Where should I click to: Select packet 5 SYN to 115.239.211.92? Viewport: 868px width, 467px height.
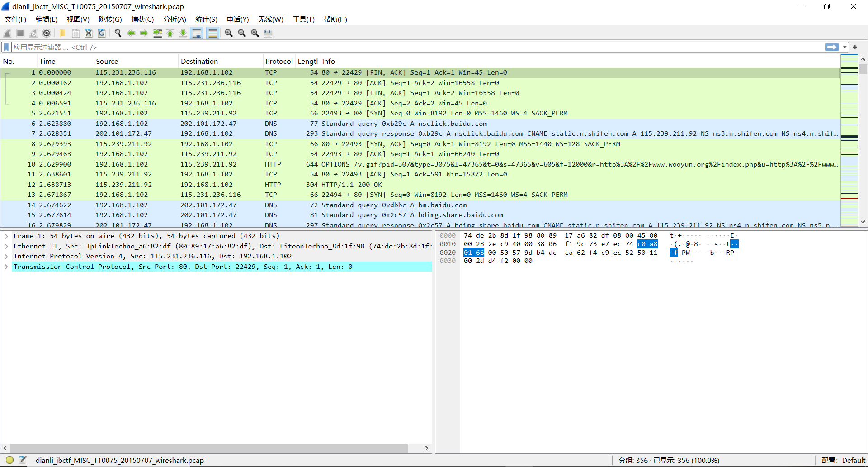click(x=420, y=113)
